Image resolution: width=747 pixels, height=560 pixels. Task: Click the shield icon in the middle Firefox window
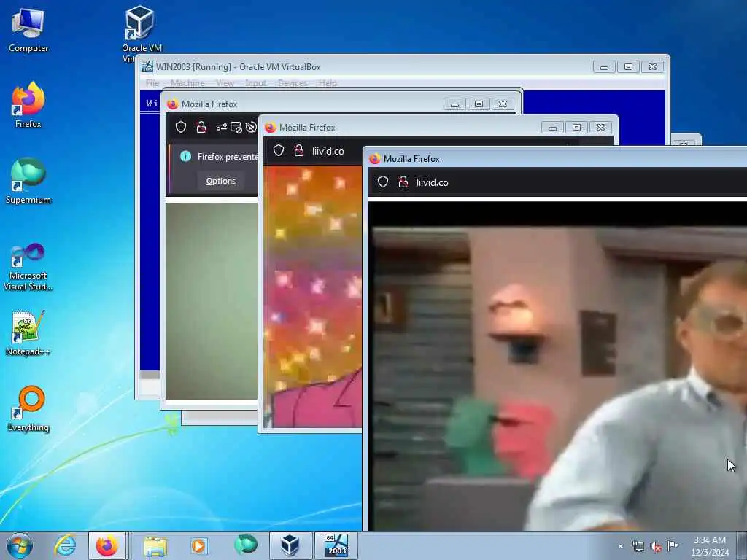click(279, 150)
